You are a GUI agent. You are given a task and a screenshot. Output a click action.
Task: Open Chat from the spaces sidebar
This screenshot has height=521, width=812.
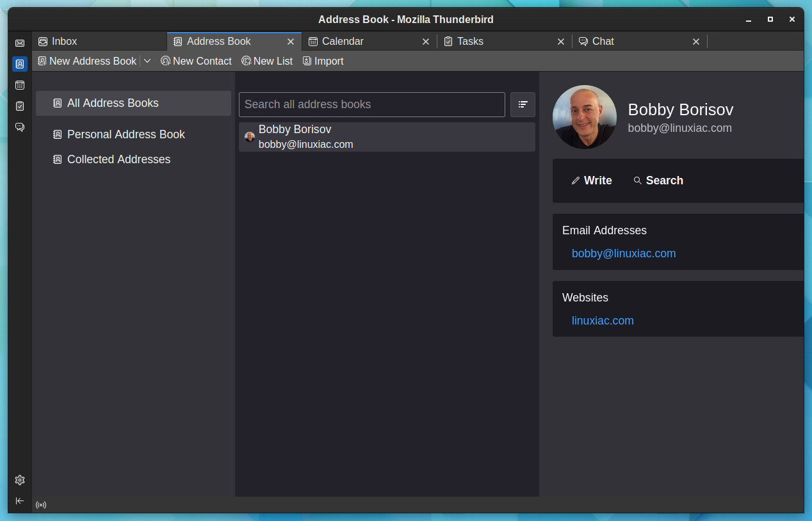tap(20, 127)
